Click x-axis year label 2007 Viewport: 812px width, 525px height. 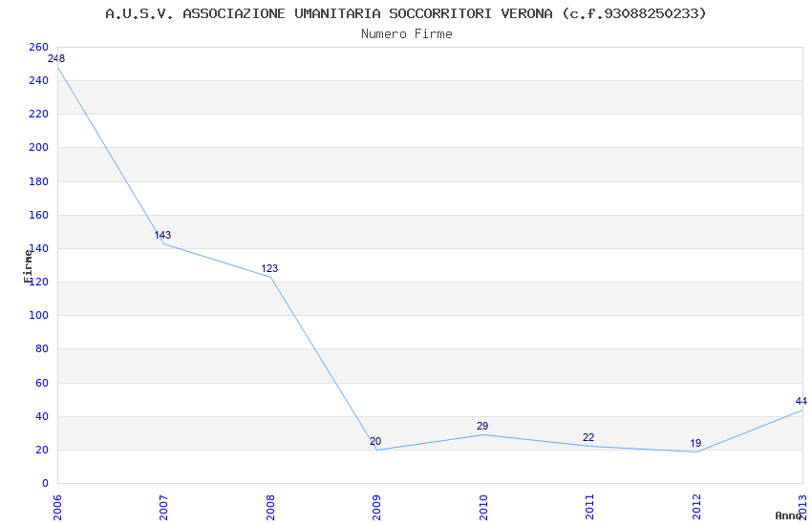pos(163,508)
